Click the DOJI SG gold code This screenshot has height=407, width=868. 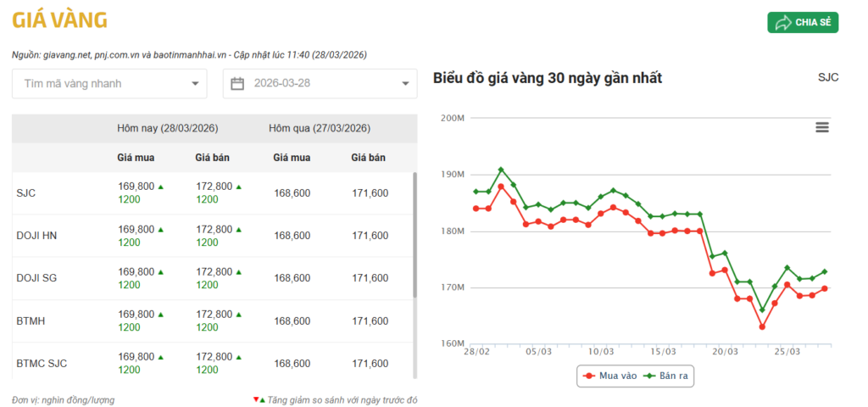pos(37,278)
